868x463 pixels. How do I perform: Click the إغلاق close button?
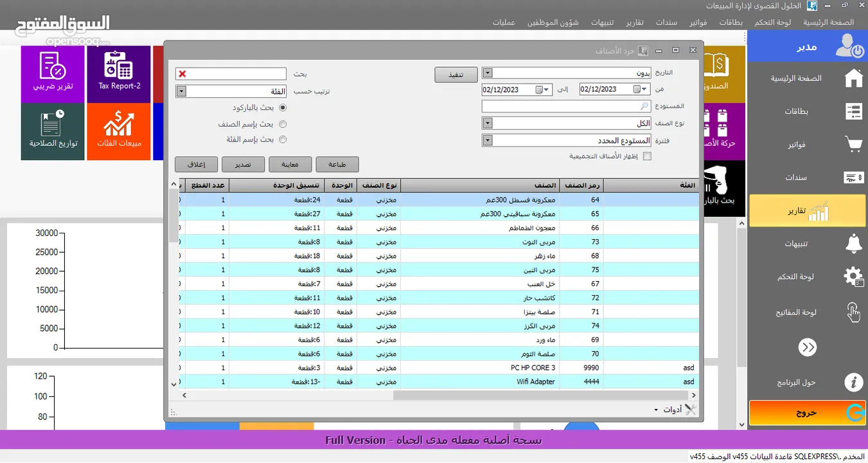click(196, 165)
